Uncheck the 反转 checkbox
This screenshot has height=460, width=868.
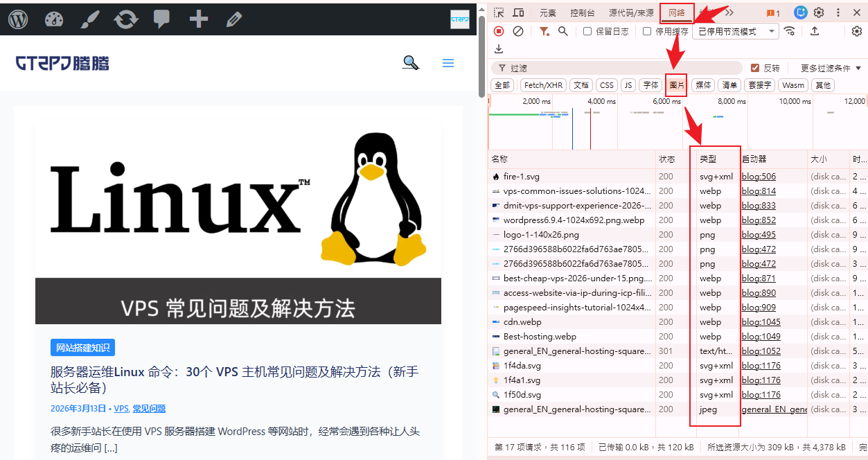pyautogui.click(x=756, y=68)
